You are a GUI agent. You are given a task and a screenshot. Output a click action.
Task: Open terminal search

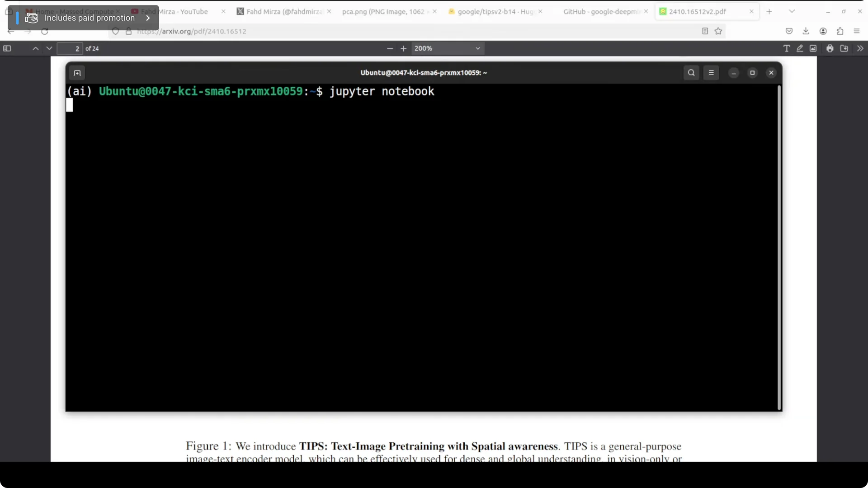[691, 73]
